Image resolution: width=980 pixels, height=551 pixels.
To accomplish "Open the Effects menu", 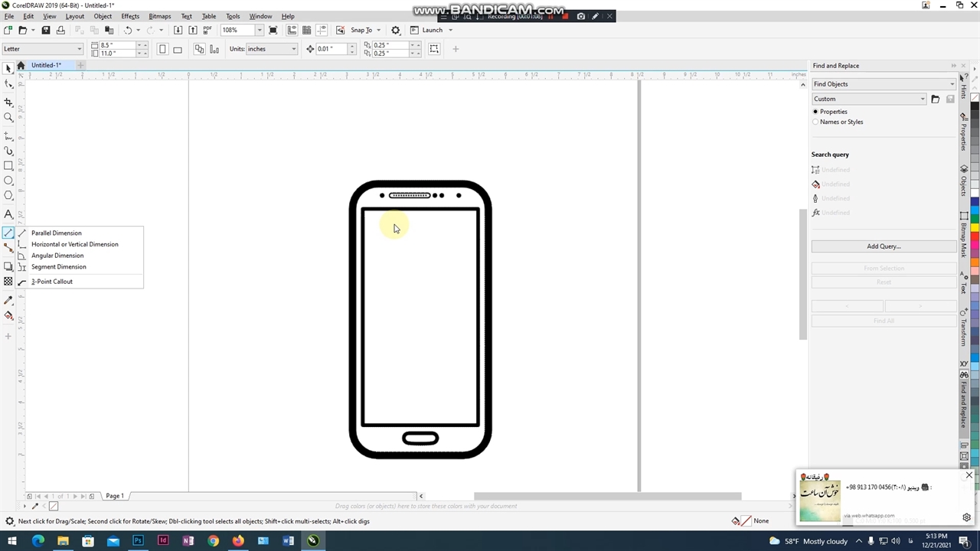I will (130, 16).
